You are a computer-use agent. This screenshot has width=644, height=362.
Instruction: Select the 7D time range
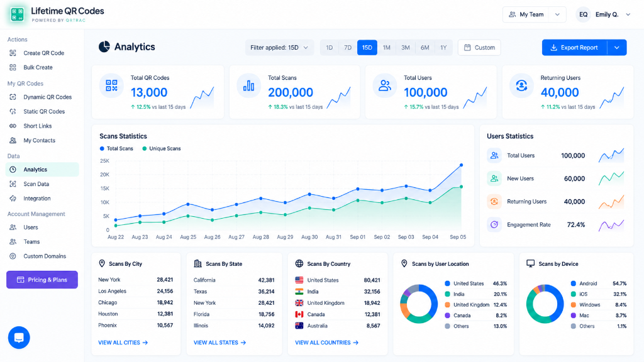(x=348, y=48)
